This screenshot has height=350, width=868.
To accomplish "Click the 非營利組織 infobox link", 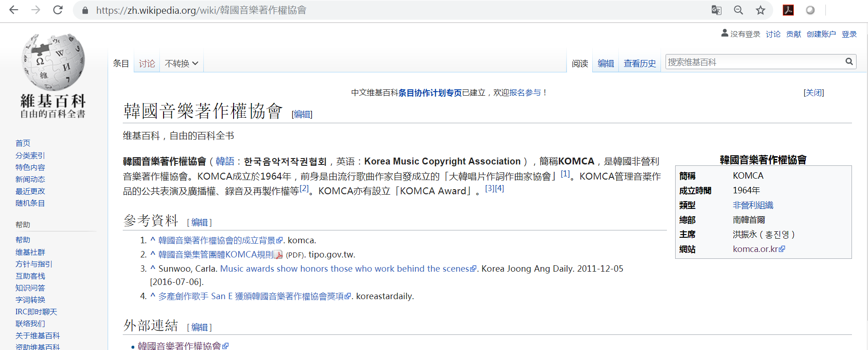I will point(753,205).
